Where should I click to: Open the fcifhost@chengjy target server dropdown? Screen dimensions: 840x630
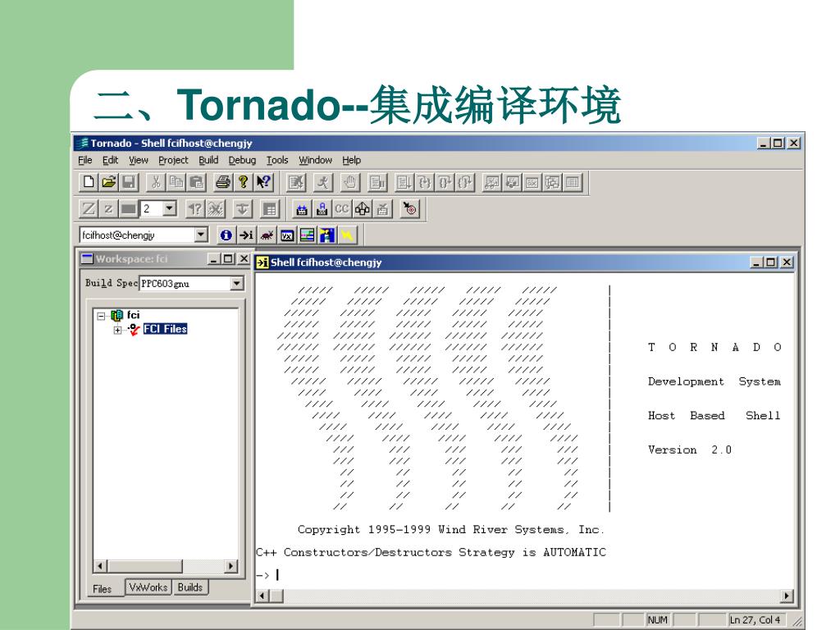(201, 235)
